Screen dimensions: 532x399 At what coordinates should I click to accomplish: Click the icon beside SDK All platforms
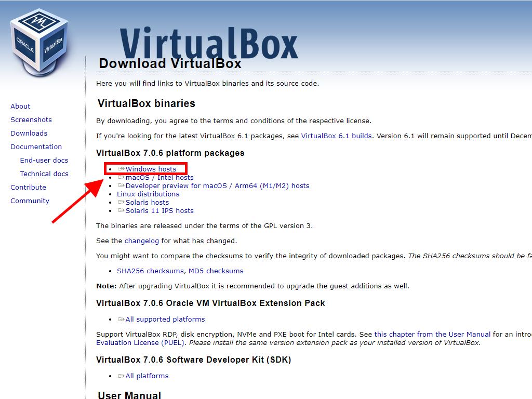(x=121, y=376)
